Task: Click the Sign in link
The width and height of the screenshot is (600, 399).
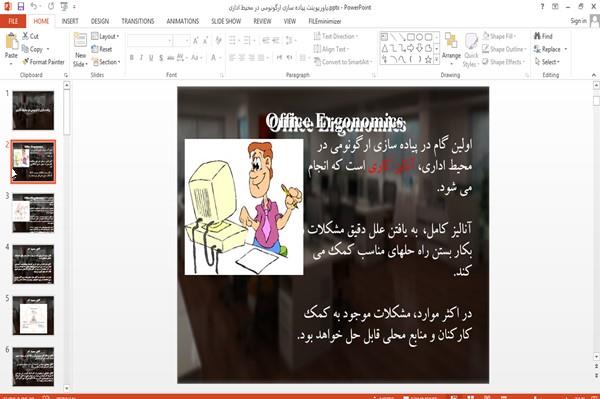Action: pyautogui.click(x=578, y=21)
